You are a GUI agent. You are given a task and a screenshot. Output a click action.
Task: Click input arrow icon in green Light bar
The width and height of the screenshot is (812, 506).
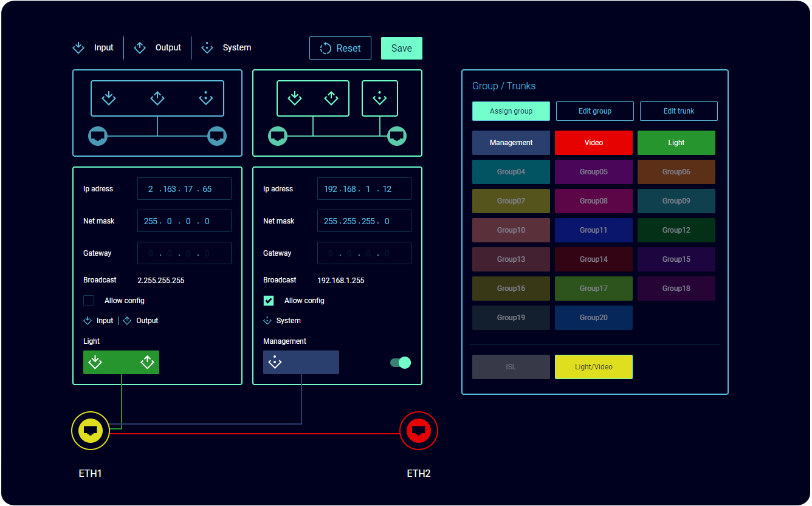[x=95, y=362]
